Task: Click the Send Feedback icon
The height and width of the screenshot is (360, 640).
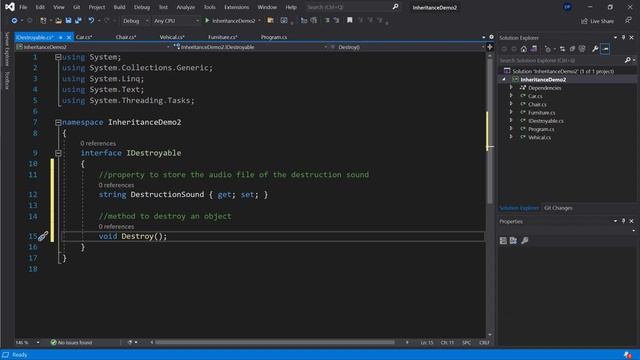Action: pos(628,20)
